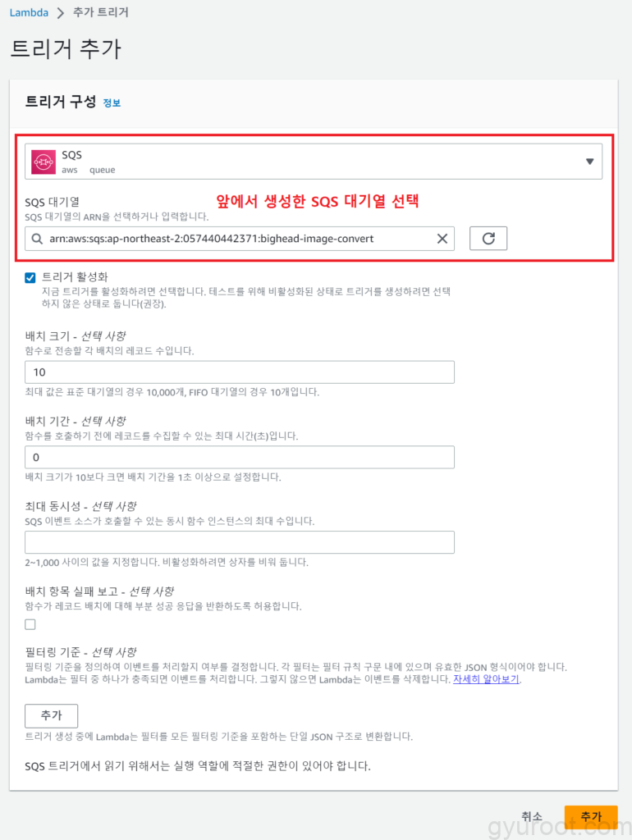Go to Lambda in the breadcrumb
The image size is (632, 840).
click(x=29, y=12)
